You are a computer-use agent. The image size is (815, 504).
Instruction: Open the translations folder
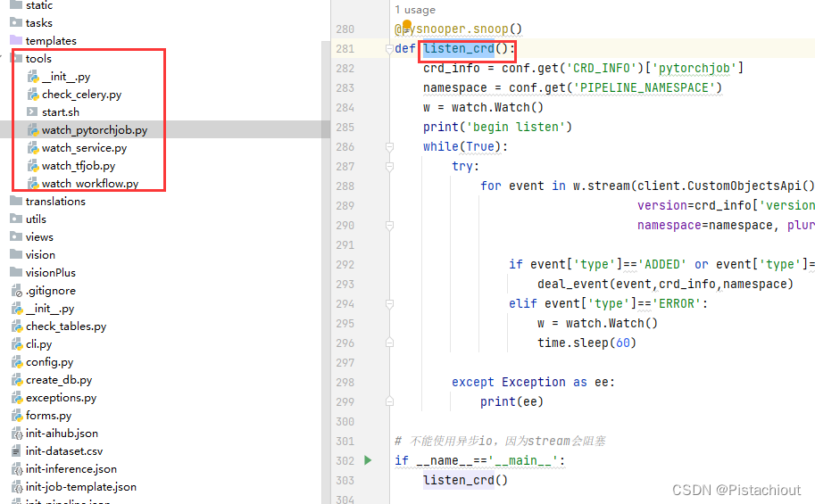click(x=55, y=202)
